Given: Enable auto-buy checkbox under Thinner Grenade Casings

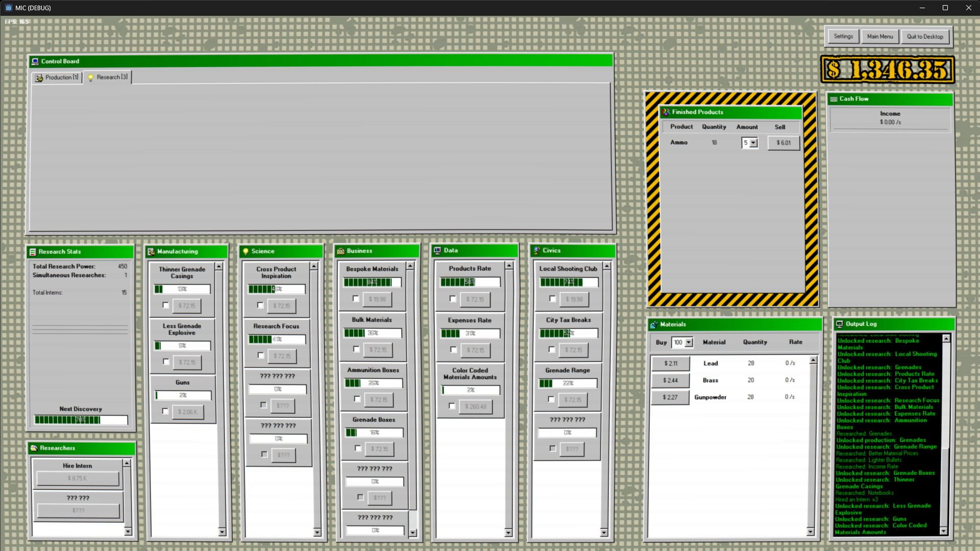Looking at the screenshot, I should tap(165, 306).
